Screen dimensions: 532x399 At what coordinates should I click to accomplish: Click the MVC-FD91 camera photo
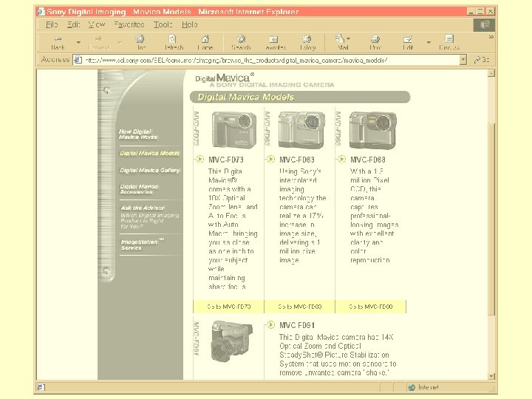[232, 341]
